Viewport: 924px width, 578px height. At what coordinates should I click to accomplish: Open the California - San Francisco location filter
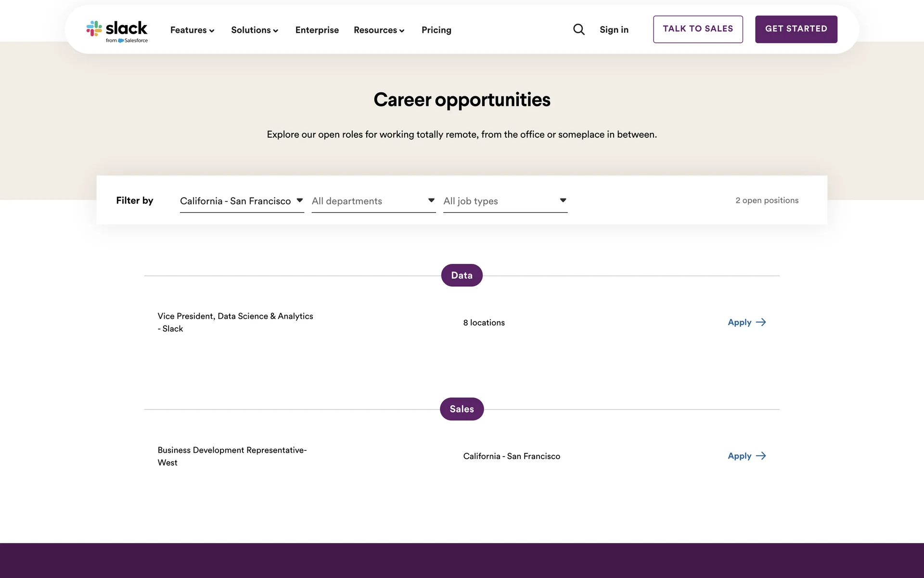(242, 201)
